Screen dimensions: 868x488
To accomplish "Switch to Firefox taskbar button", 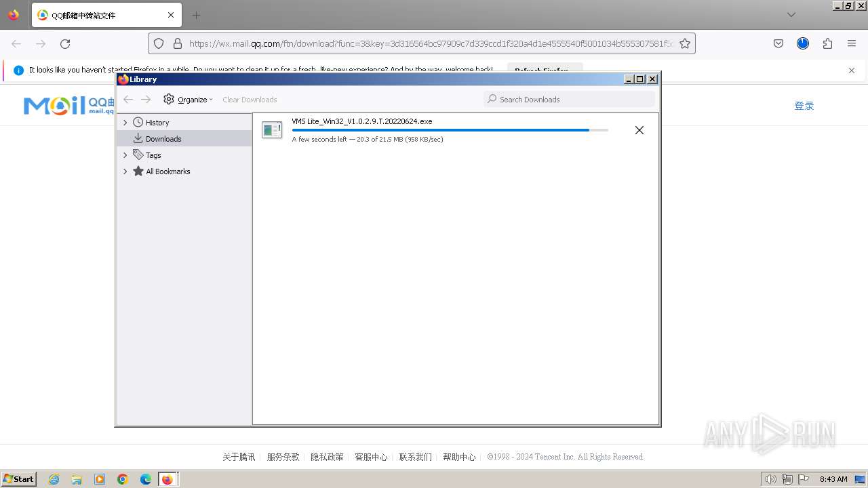I will pyautogui.click(x=167, y=479).
